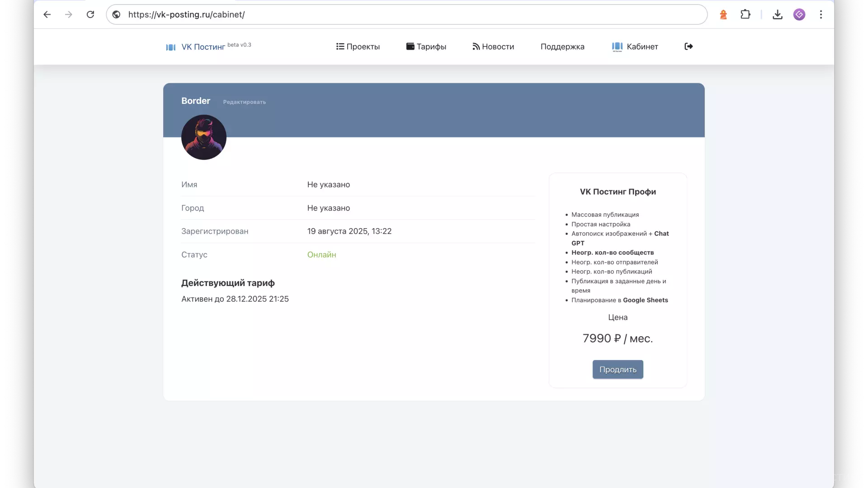This screenshot has height=488, width=868.
Task: Click the Неогр. кол-во сообществ feature
Action: (x=613, y=253)
